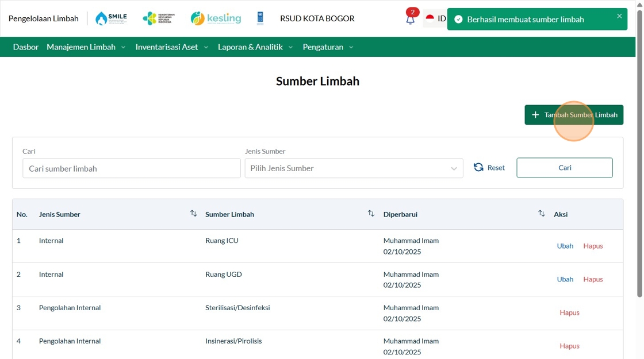Click Hapus for Ruang UGD row
This screenshot has height=359, width=644.
click(x=593, y=279)
